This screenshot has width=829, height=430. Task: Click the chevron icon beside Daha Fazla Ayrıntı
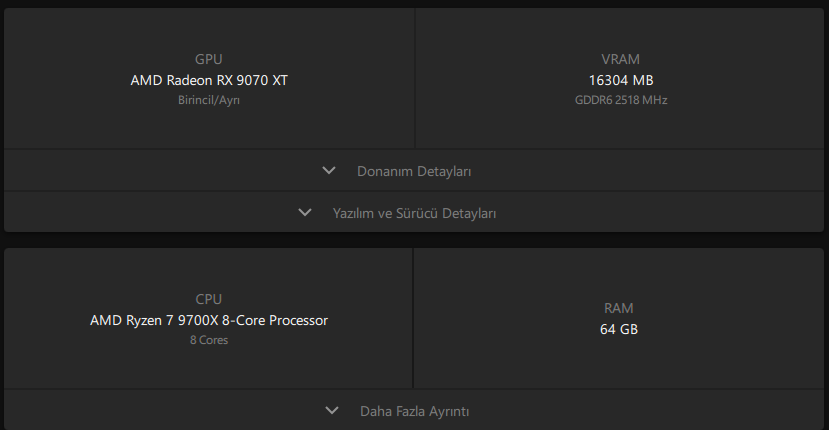click(x=332, y=410)
